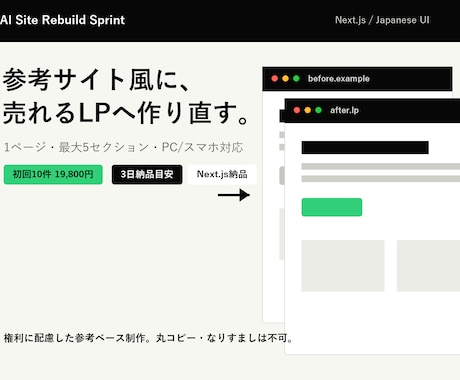Click the red dot in after.lp window
Viewport: 460px width, 380px height.
pos(297,110)
